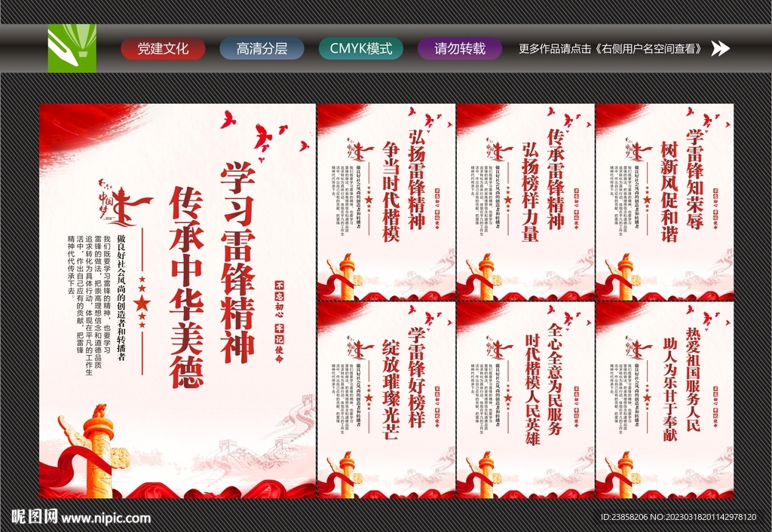Image resolution: width=772 pixels, height=532 pixels.
Task: Click the teal CMYK模式 pill button
Action: pos(361,49)
